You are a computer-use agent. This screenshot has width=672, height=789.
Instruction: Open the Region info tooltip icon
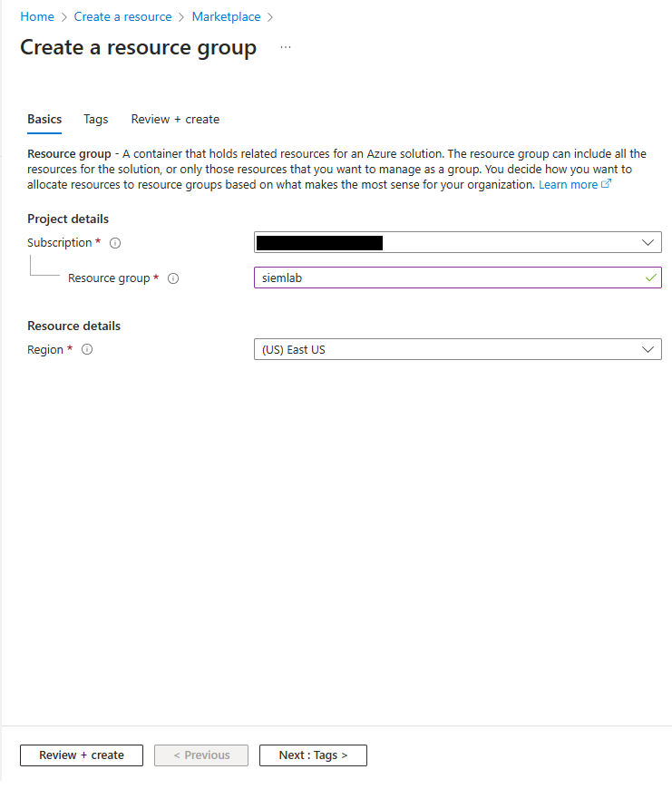click(87, 349)
